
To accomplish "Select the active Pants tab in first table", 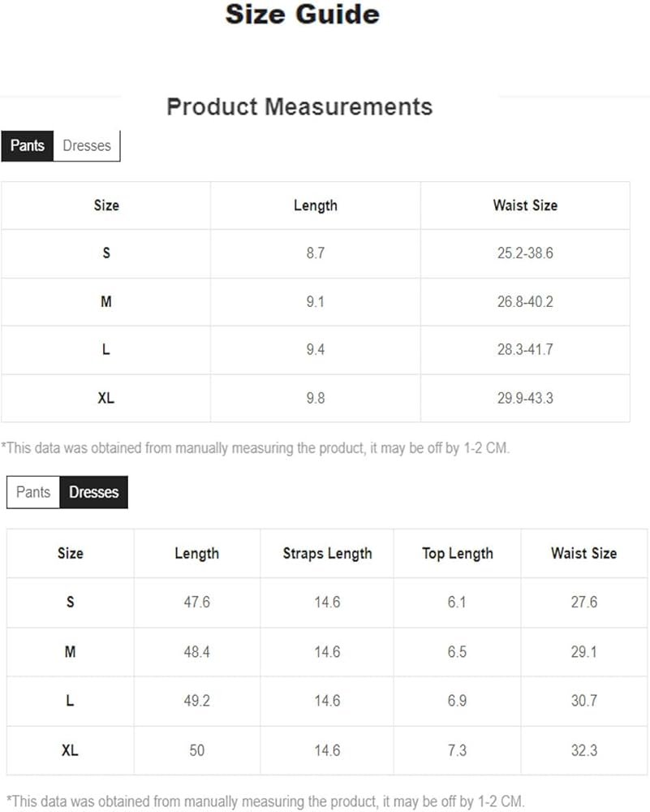I will coord(27,145).
